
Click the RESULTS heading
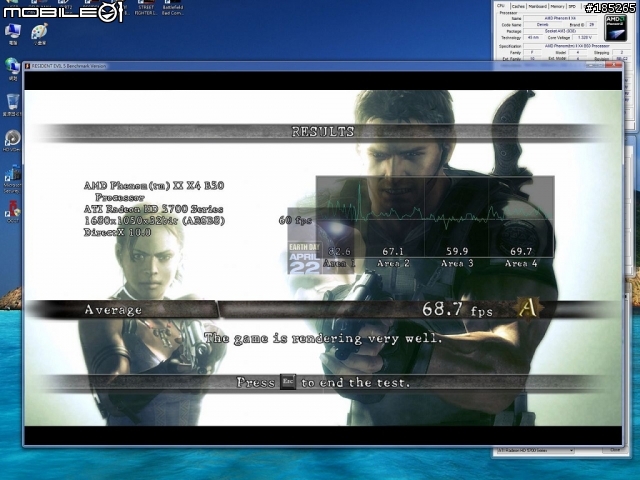tap(323, 131)
